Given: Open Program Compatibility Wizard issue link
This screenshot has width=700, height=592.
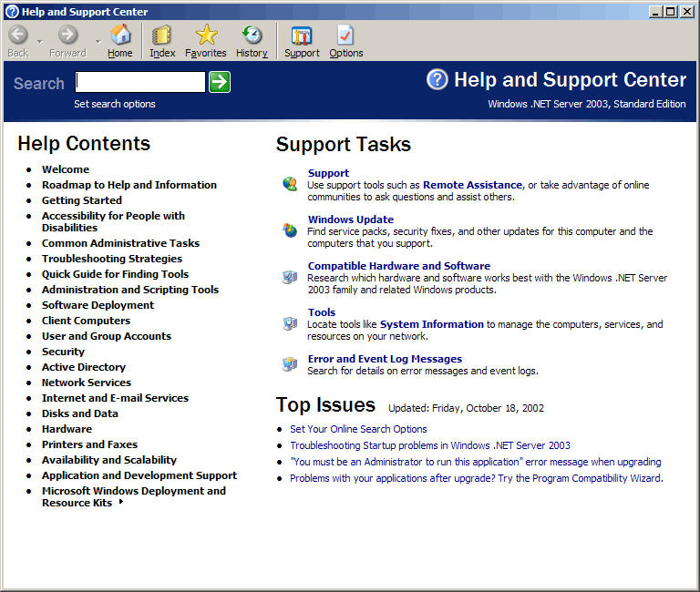Looking at the screenshot, I should 477,478.
